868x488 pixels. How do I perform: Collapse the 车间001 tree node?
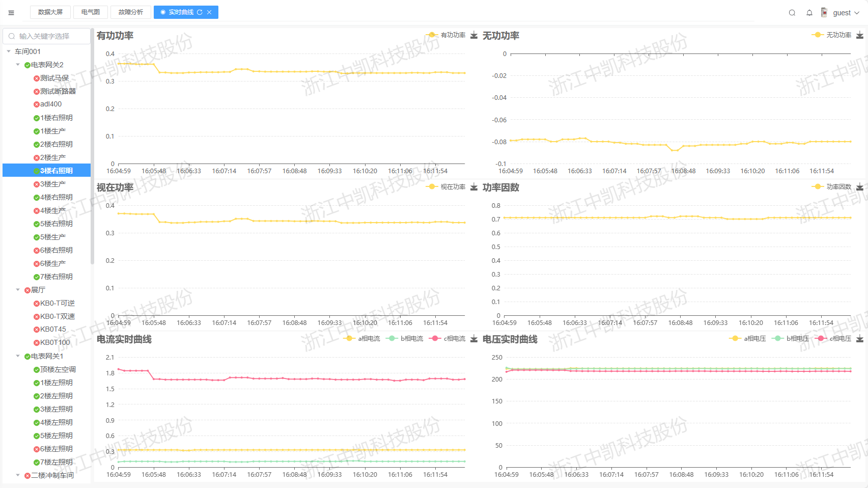tap(9, 51)
